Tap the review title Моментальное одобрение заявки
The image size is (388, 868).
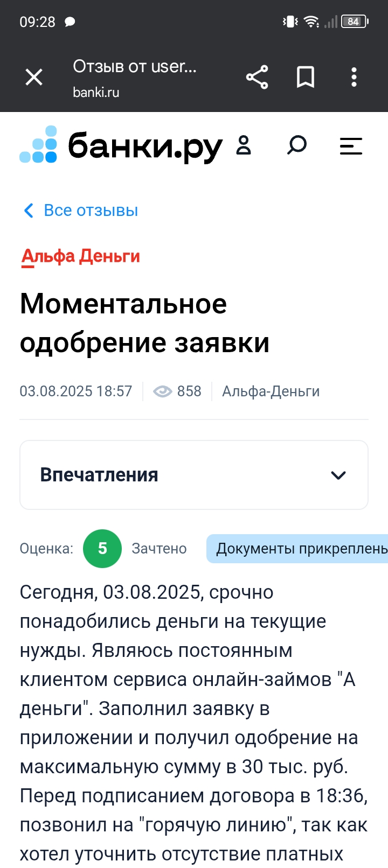tap(144, 323)
